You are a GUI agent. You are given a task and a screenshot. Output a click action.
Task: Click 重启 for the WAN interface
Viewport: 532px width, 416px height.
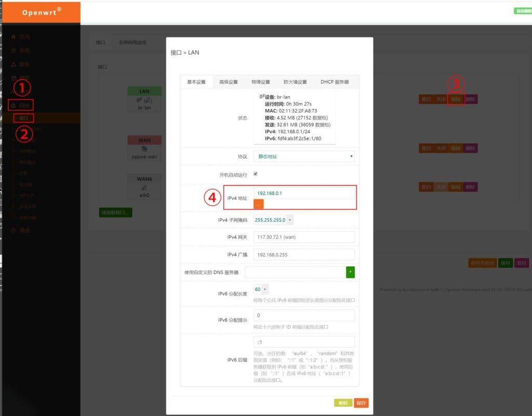click(426, 148)
